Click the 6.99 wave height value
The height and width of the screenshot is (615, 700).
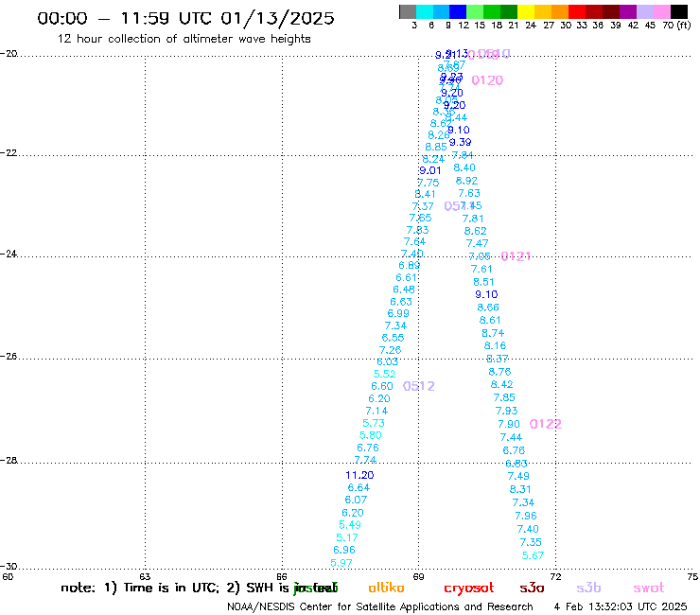click(x=398, y=313)
